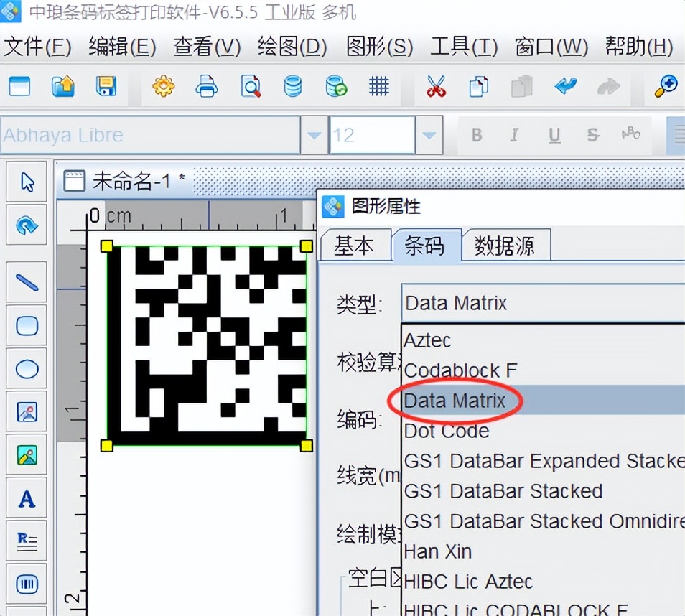Open the 窗口(W) menu

coord(551,47)
